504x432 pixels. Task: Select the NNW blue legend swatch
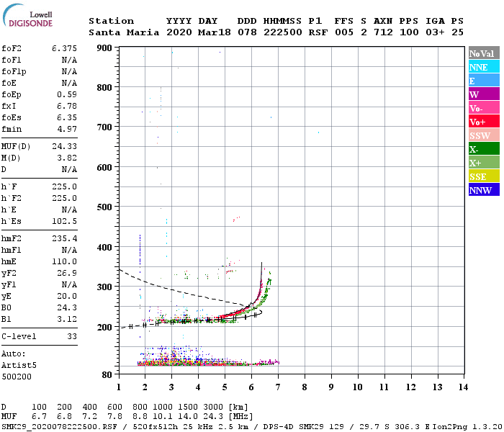tap(484, 189)
